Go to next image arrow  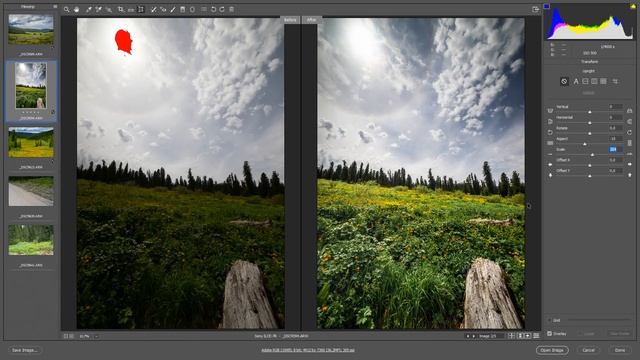(x=473, y=336)
